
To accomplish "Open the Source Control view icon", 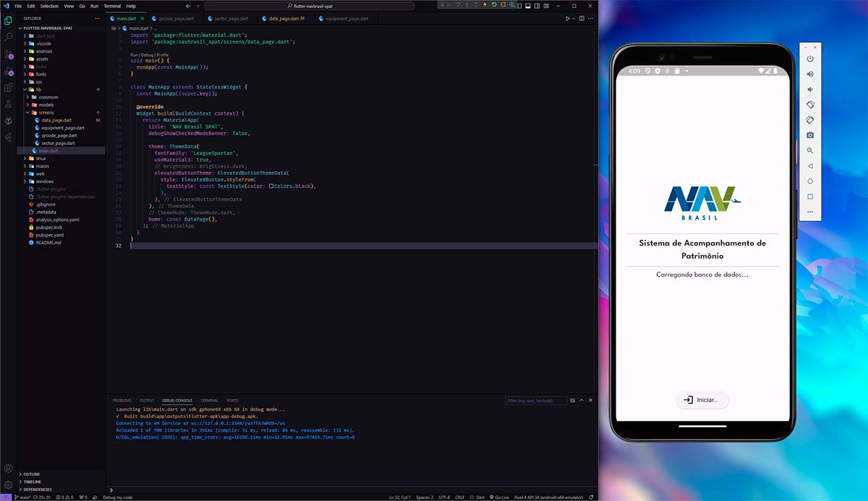I will pos(8,54).
